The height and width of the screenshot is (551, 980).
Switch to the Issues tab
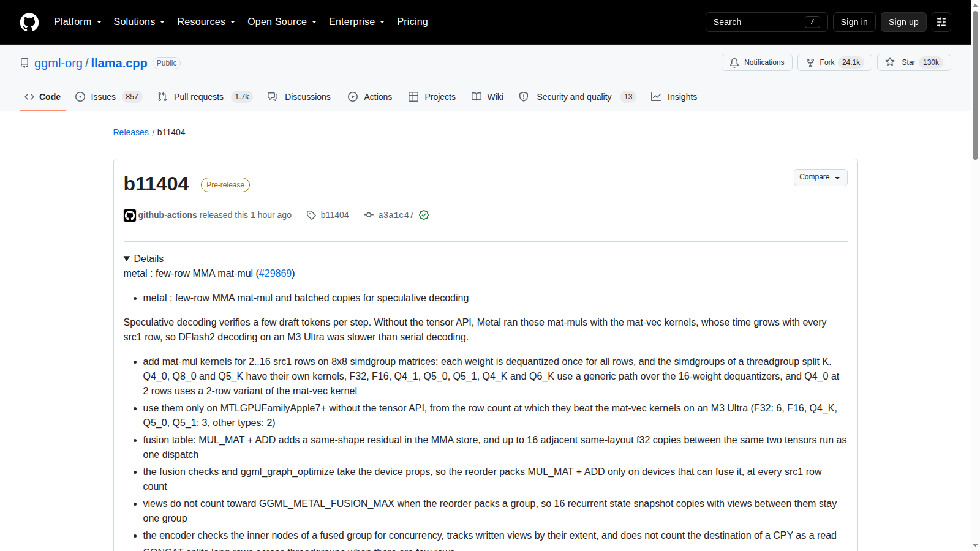click(x=108, y=97)
